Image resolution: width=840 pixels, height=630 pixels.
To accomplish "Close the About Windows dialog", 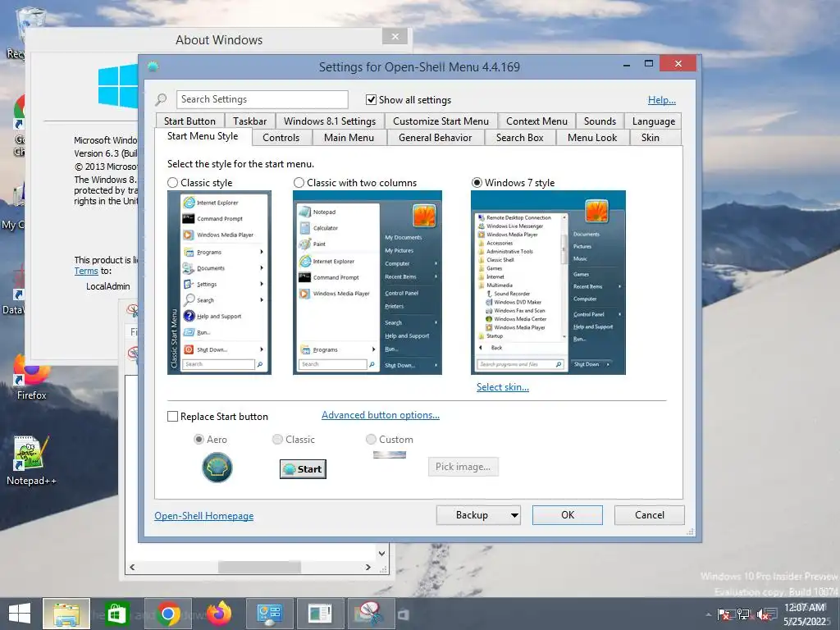I will (395, 36).
